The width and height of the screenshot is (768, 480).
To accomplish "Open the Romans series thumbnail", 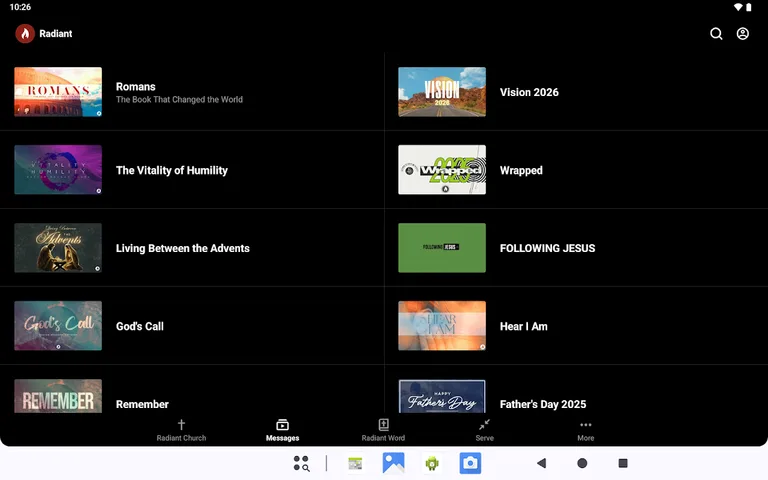I will pos(58,92).
